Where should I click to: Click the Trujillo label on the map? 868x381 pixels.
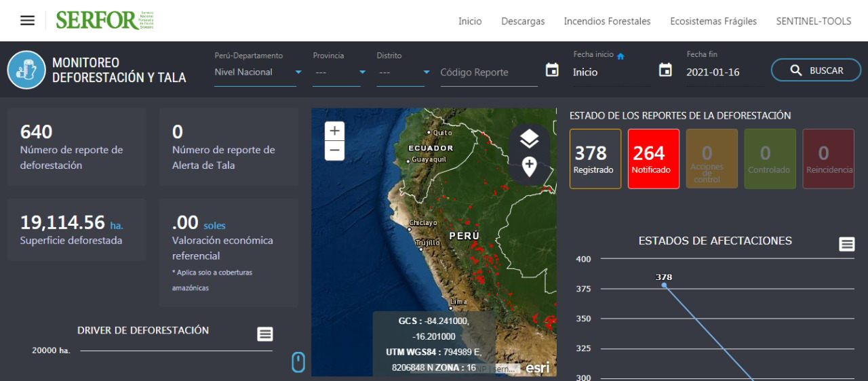coord(428,242)
